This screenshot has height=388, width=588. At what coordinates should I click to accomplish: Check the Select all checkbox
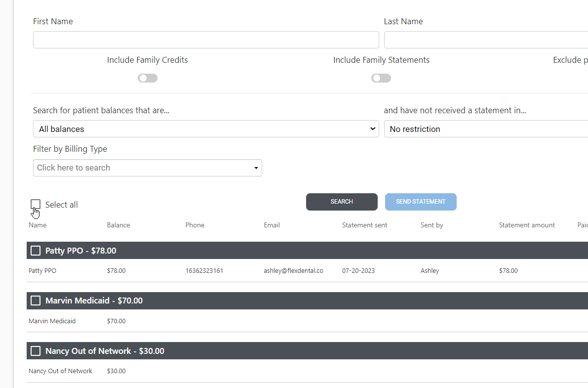[x=35, y=204]
